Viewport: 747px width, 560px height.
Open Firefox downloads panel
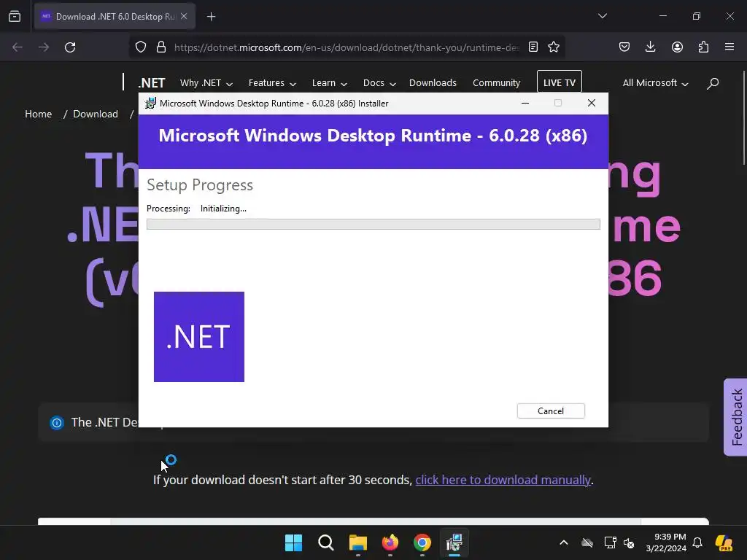pos(650,47)
